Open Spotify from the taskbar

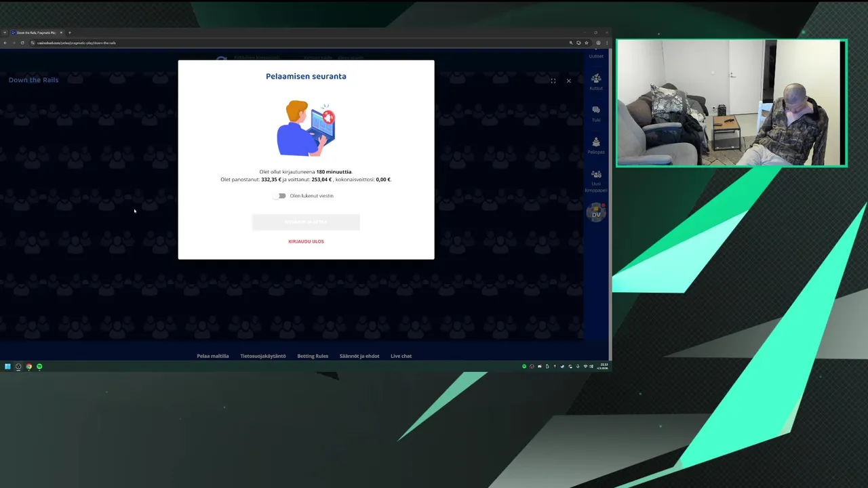pyautogui.click(x=39, y=367)
